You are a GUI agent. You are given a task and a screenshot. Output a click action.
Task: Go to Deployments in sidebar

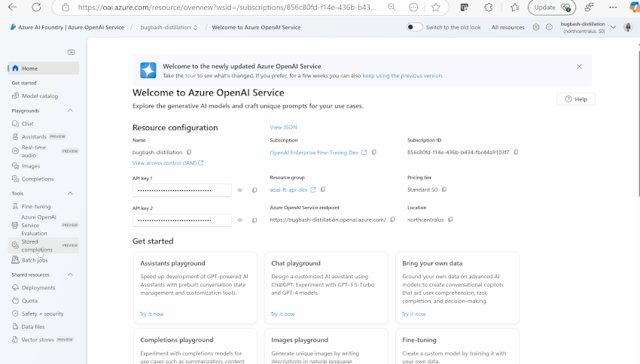[38, 287]
